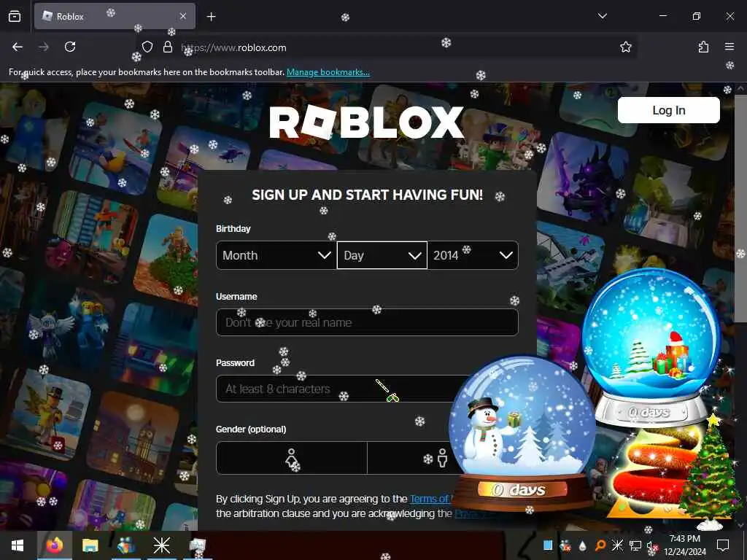Click the tracking protection shield icon
The height and width of the screenshot is (560, 747).
[x=147, y=47]
